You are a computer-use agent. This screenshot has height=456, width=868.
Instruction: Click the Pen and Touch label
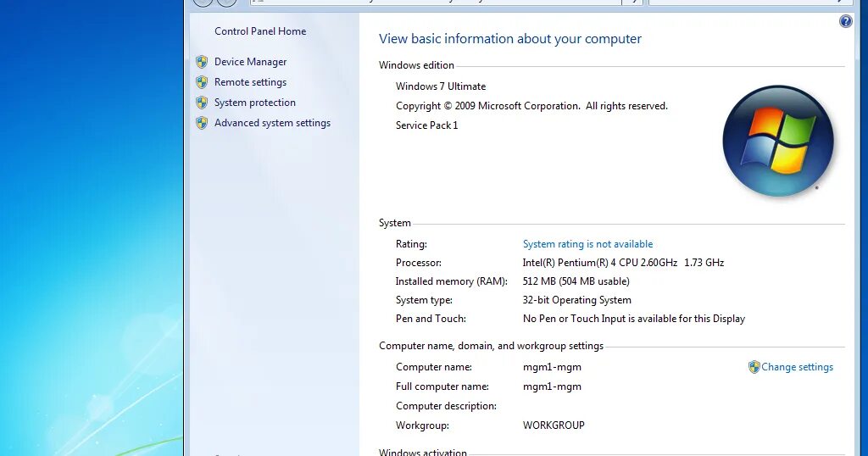(x=431, y=319)
